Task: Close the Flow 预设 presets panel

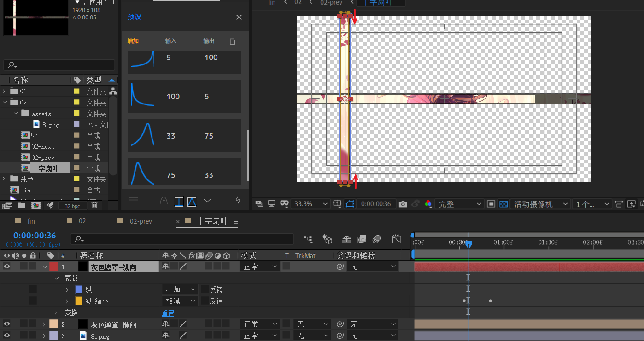Action: tap(239, 17)
